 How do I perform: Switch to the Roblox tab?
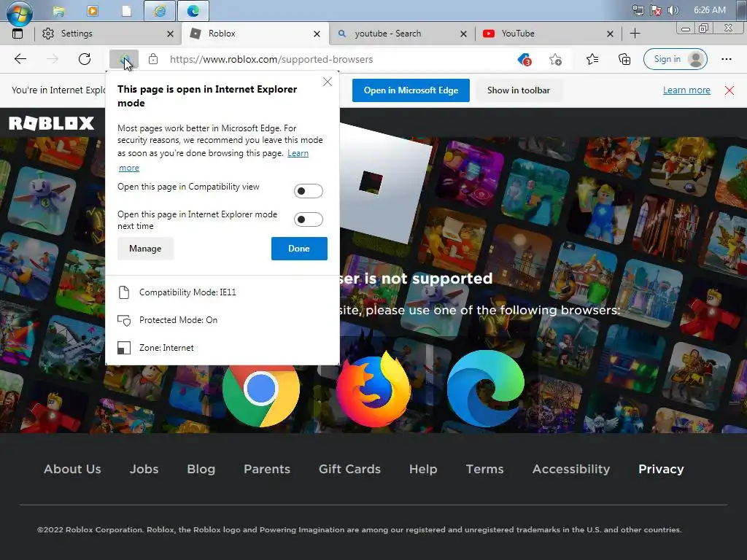[255, 34]
